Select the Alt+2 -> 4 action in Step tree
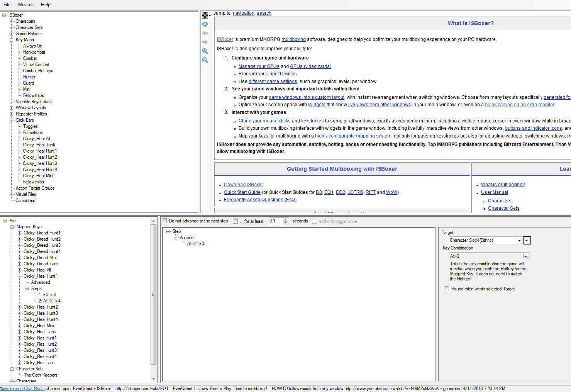This screenshot has width=571, height=392. 196,244
